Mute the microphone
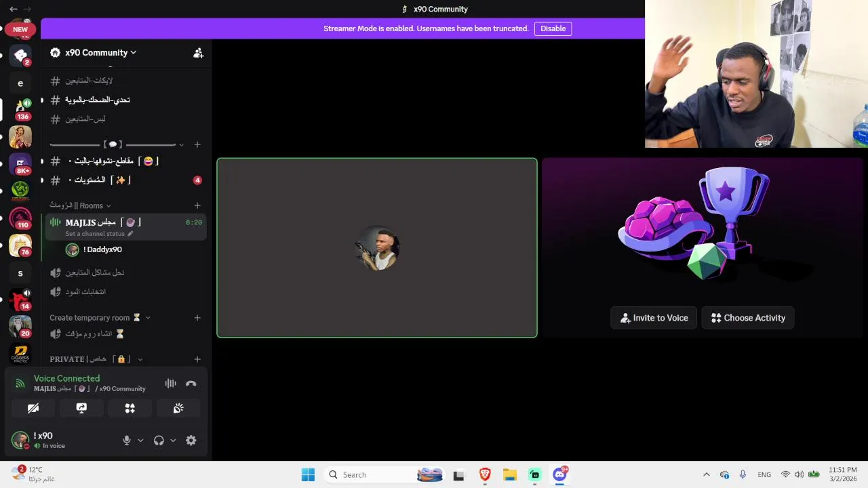The width and height of the screenshot is (868, 488). point(126,441)
